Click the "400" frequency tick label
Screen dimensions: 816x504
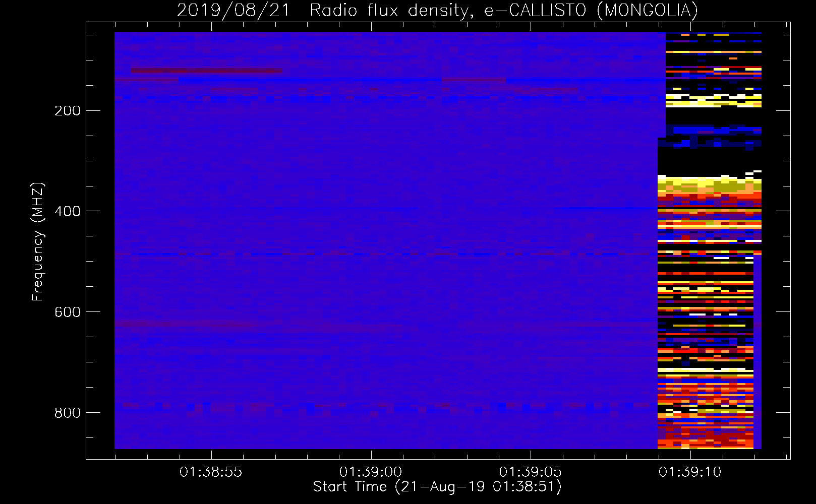coord(68,211)
